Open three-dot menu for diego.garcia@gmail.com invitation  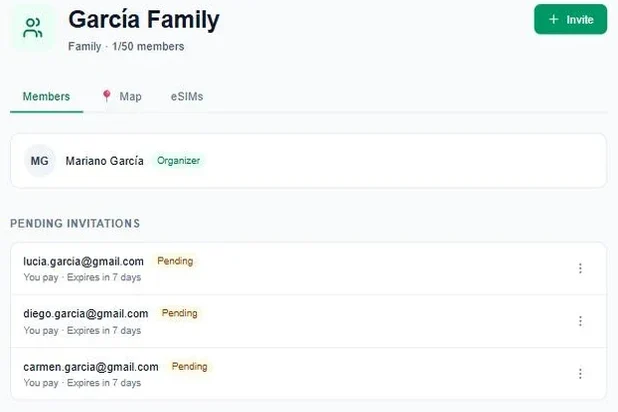(x=580, y=321)
